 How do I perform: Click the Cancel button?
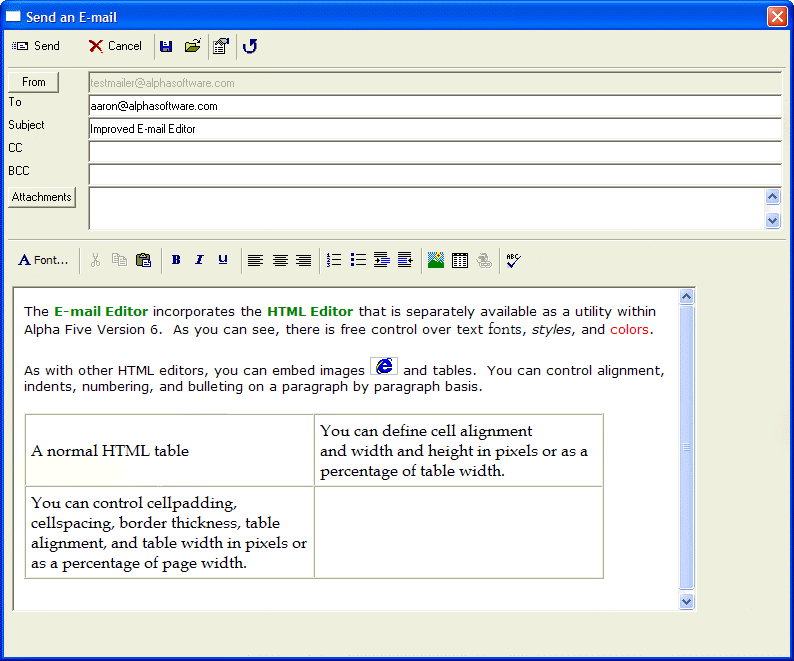(x=115, y=46)
